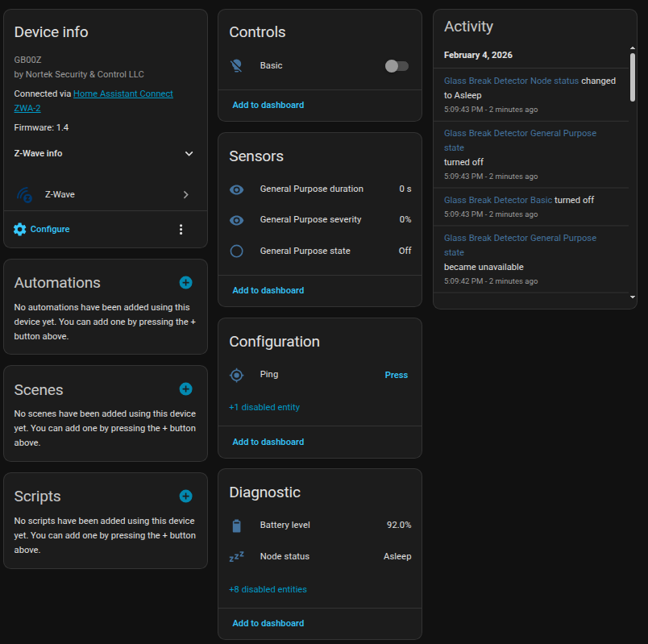Image resolution: width=648 pixels, height=644 pixels.
Task: Click the Ping target icon
Action: click(x=236, y=375)
